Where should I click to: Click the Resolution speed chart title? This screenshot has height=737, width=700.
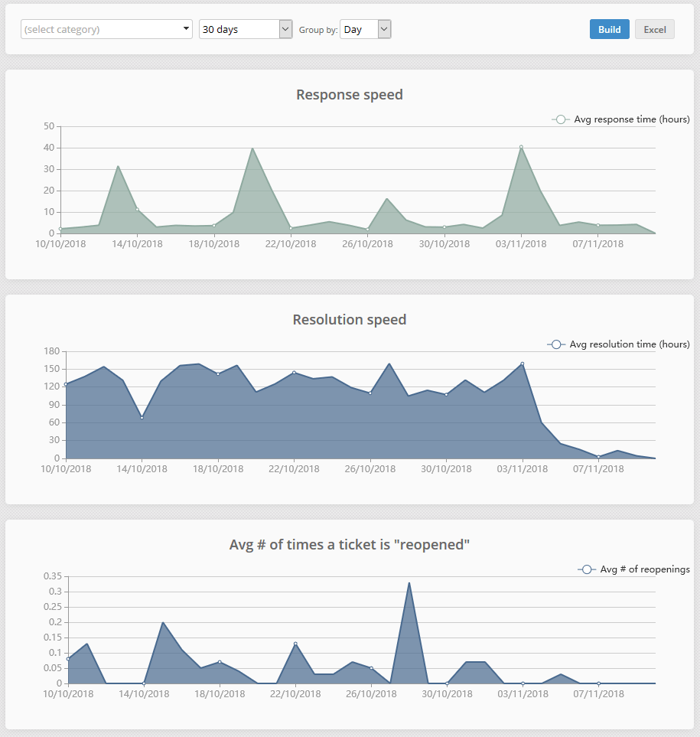[349, 320]
